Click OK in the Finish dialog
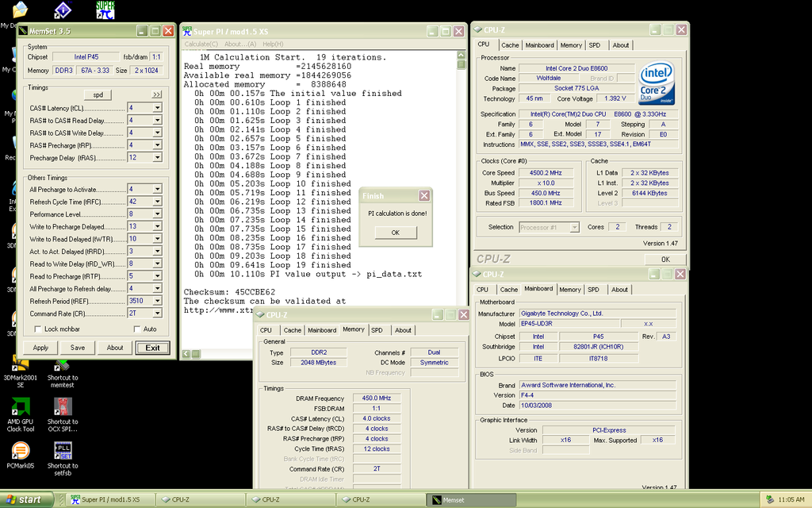812x508 pixels. 396,233
